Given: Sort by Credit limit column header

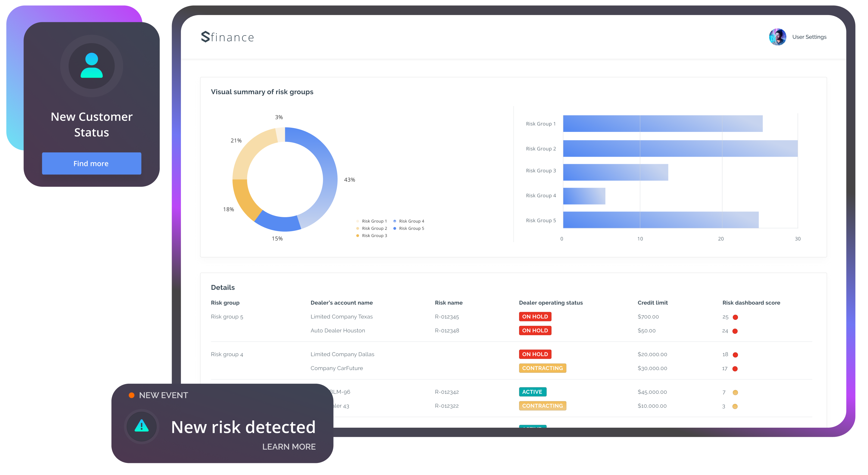Looking at the screenshot, I should pyautogui.click(x=652, y=303).
